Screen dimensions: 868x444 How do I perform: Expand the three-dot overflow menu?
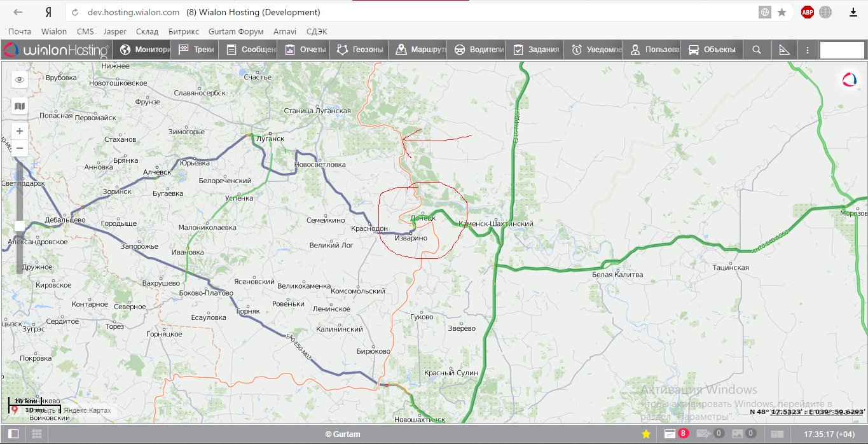pyautogui.click(x=808, y=50)
